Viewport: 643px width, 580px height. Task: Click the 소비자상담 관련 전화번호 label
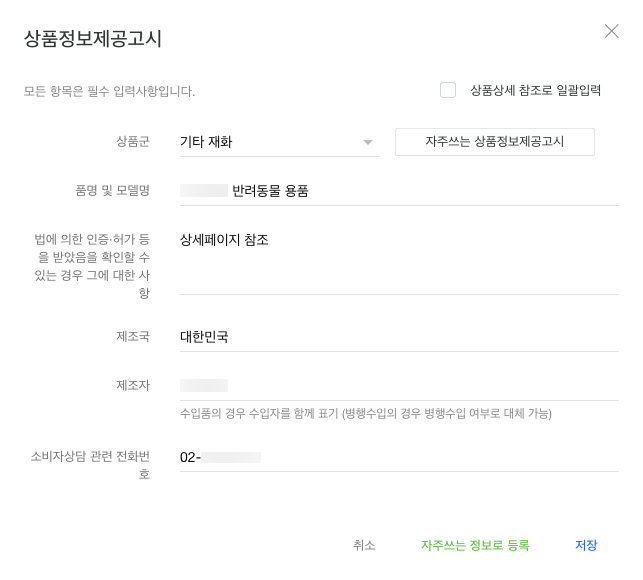[90, 465]
